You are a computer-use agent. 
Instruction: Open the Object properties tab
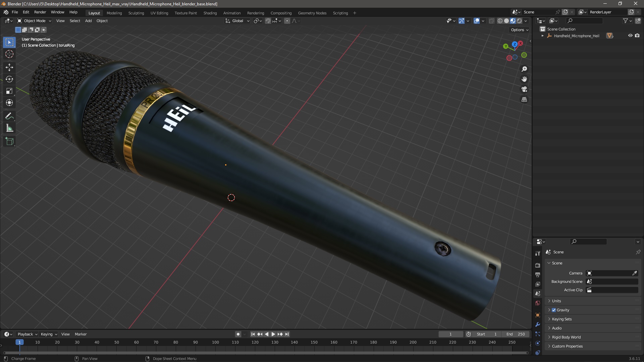(x=538, y=315)
